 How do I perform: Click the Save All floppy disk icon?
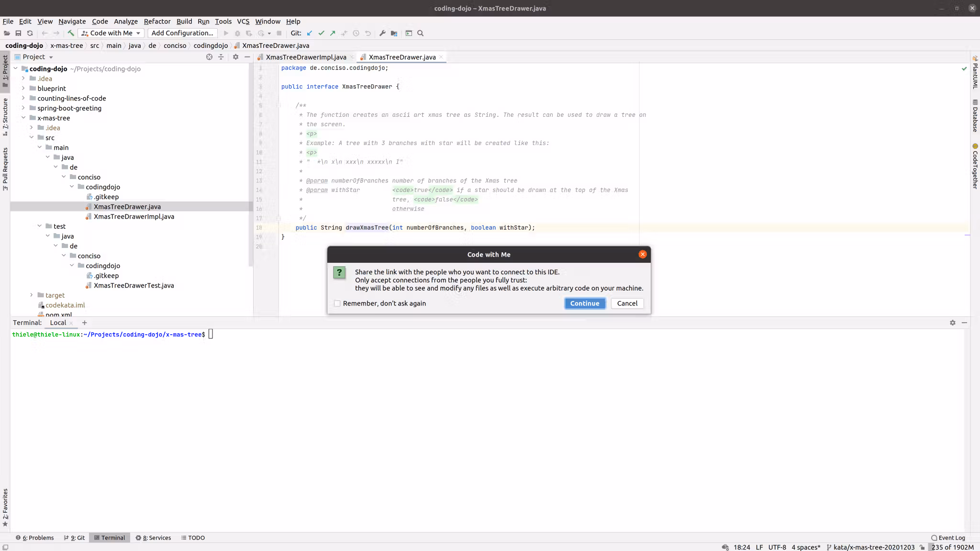[x=18, y=33]
